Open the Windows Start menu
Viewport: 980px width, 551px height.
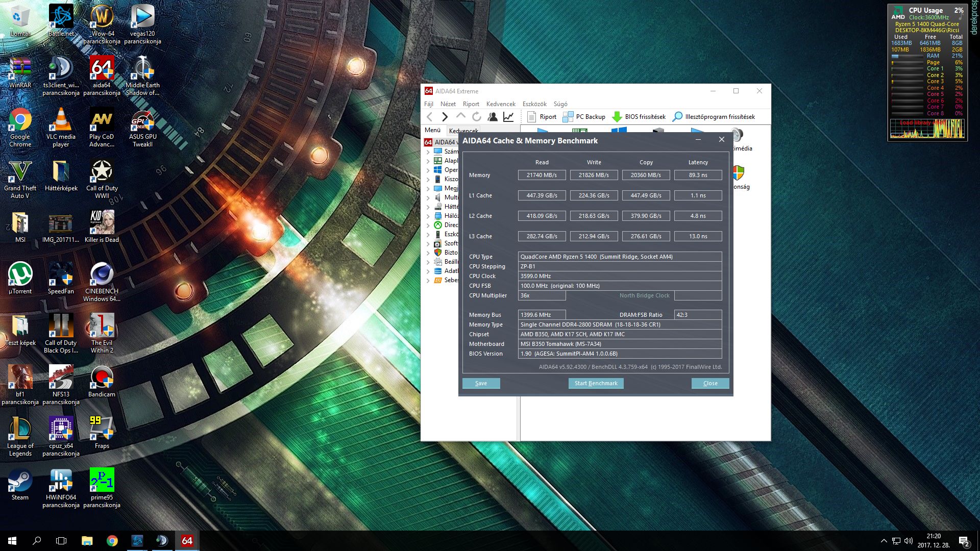click(12, 541)
